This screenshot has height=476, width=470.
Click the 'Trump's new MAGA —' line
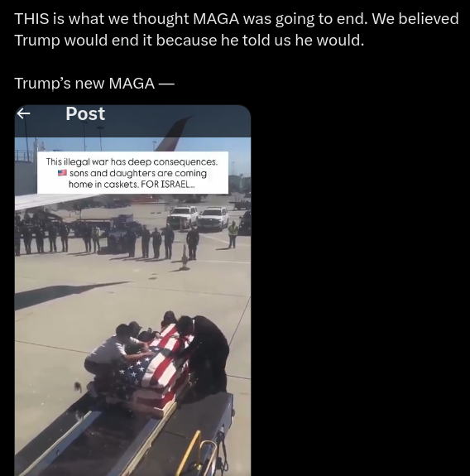pyautogui.click(x=94, y=83)
